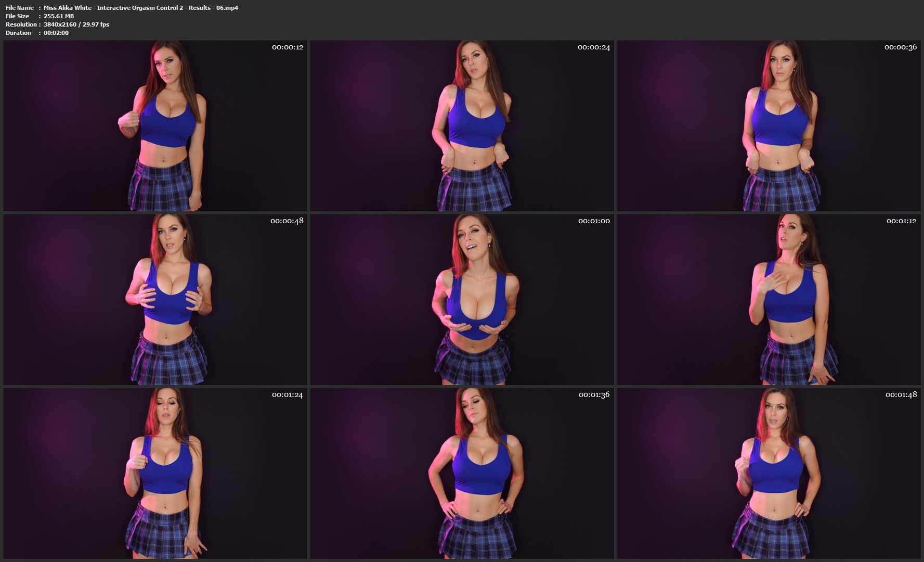This screenshot has height=562, width=924.
Task: Select the 00:01:48 timestamp text
Action: point(901,395)
